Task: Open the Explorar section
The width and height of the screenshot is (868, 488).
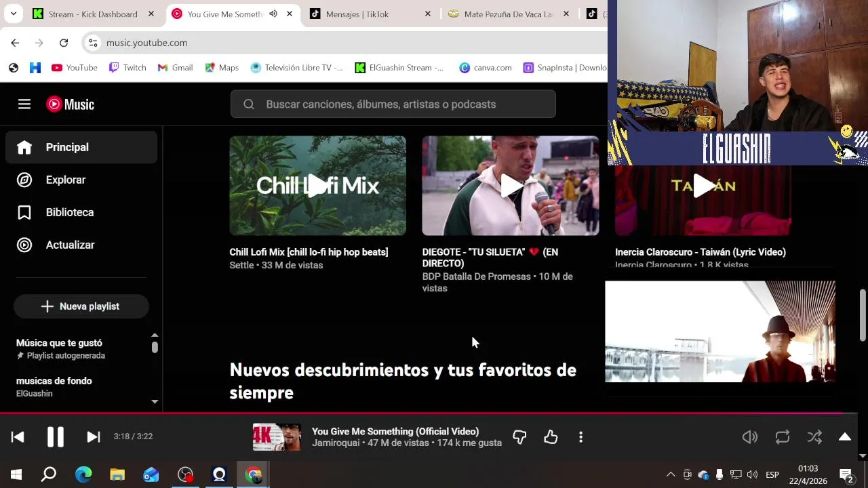Action: click(81, 180)
